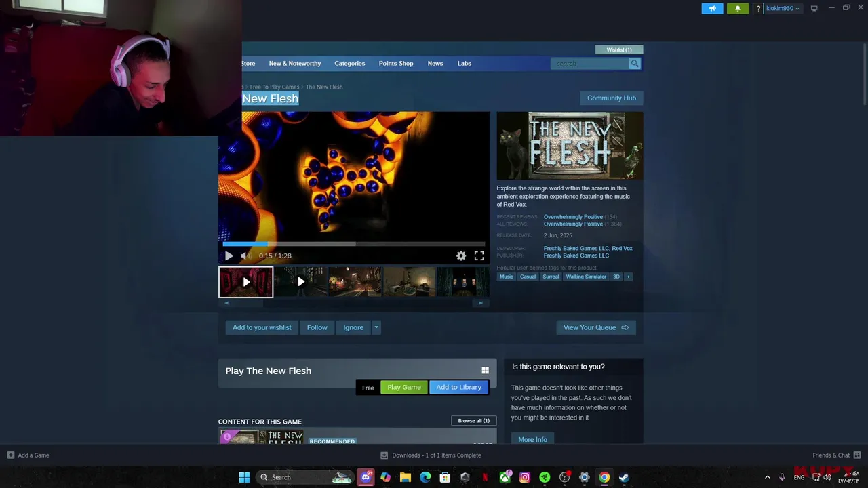Click the Ignore button
Screen dimensions: 868x488
point(353,327)
